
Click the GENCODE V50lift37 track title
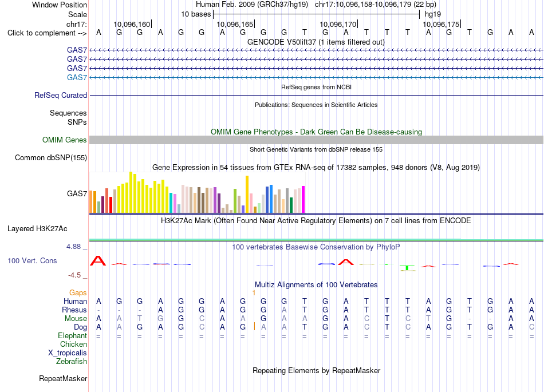(x=316, y=42)
